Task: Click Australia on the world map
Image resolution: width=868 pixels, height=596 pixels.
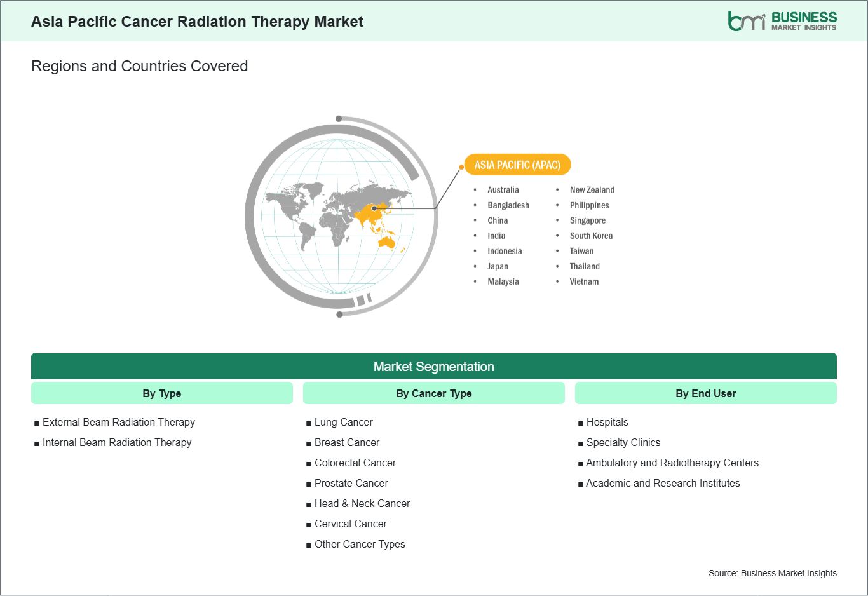Action: tap(386, 242)
